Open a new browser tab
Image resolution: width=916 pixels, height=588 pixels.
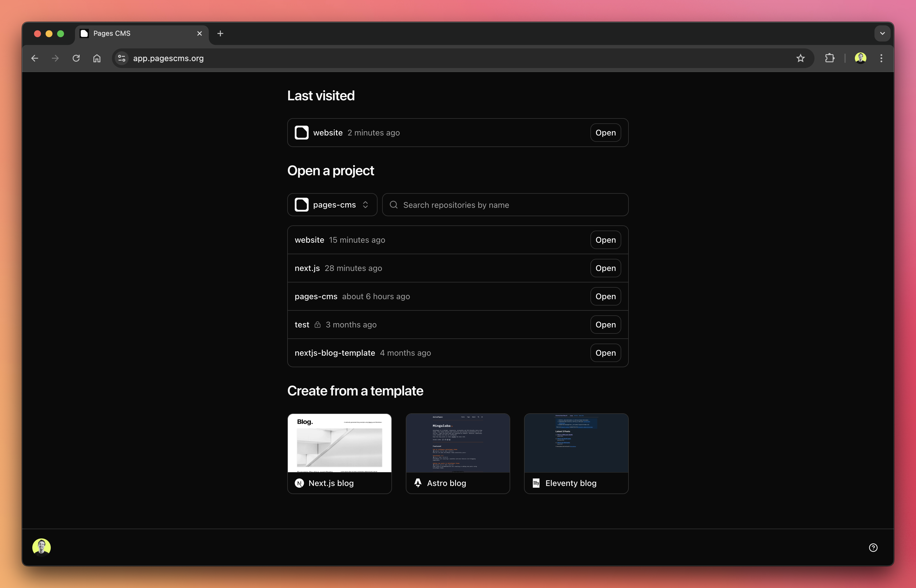[220, 33]
